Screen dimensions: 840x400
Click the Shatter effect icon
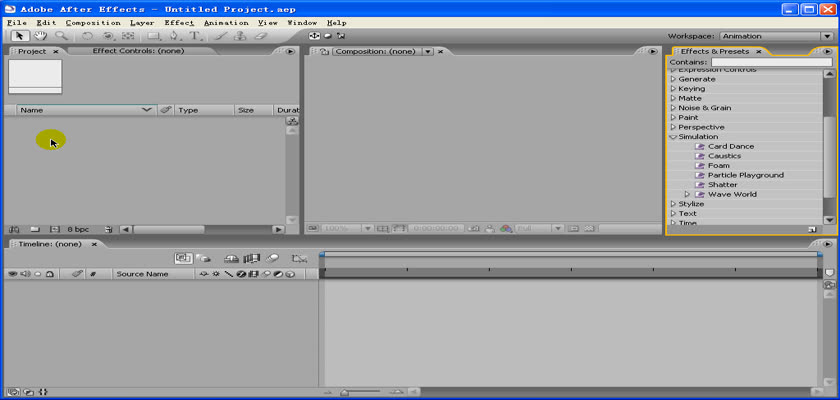point(699,185)
